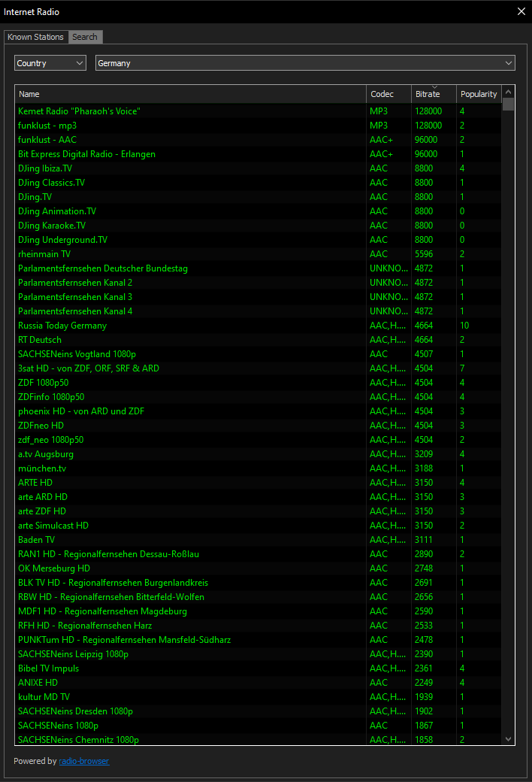Select Baden TV station
Viewport: 532px width, 782px height.
tap(258, 540)
